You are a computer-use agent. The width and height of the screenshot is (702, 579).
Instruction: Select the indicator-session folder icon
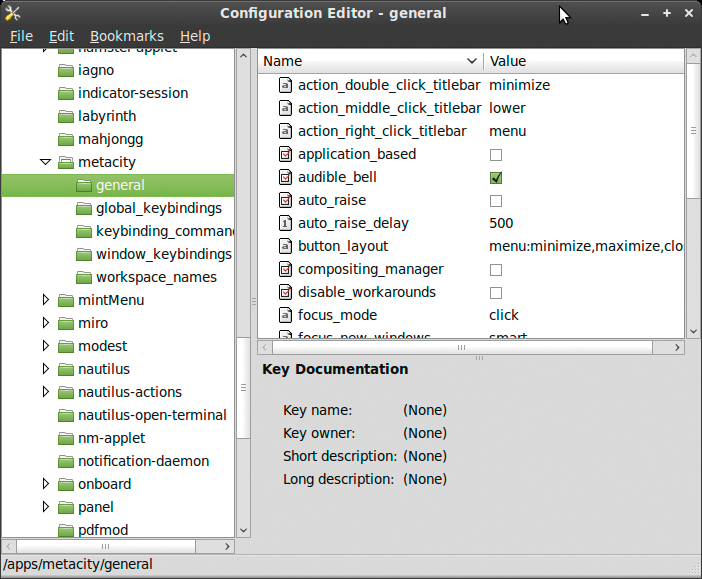pos(66,94)
